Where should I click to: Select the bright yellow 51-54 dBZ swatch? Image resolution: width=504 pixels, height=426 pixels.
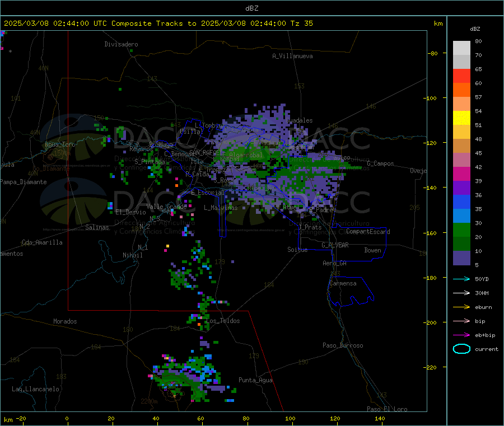click(x=461, y=118)
